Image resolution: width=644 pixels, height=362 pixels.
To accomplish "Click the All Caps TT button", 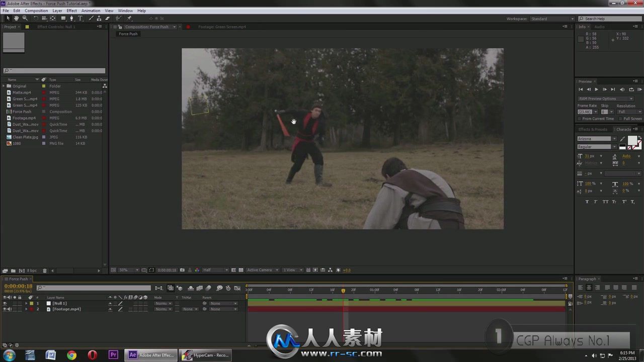I will (605, 202).
